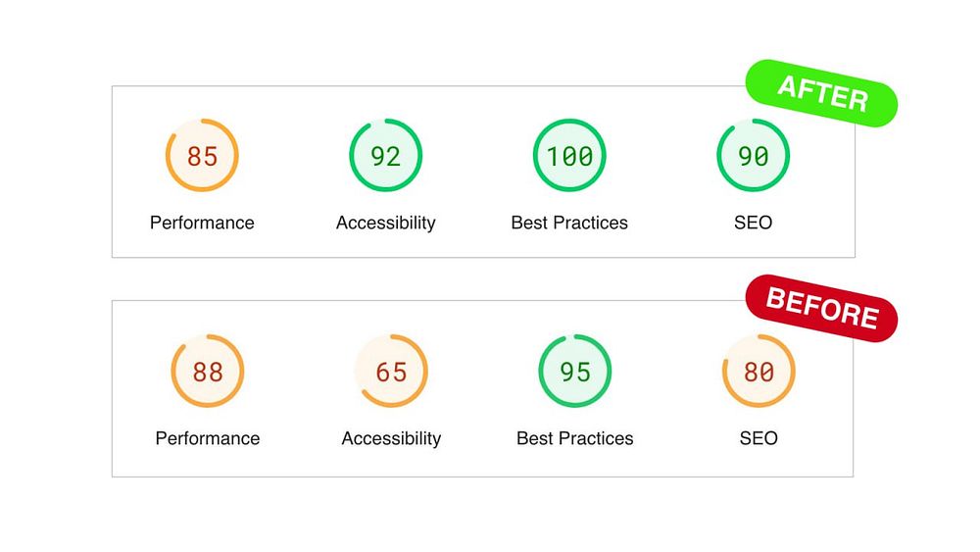Open the Performance label in After panel
Viewport: 980px width, 552px height.
click(x=202, y=223)
